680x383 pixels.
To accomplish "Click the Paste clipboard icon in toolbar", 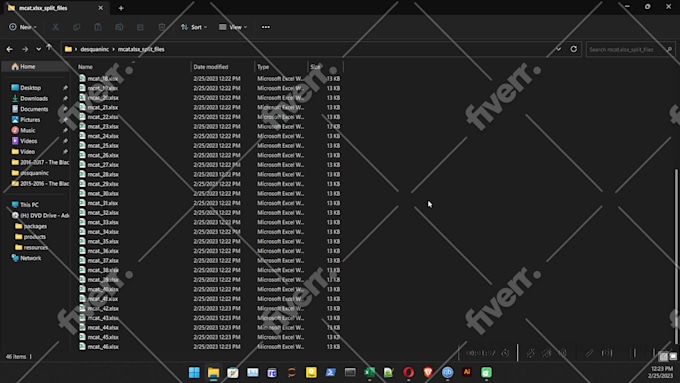I will pyautogui.click(x=98, y=27).
